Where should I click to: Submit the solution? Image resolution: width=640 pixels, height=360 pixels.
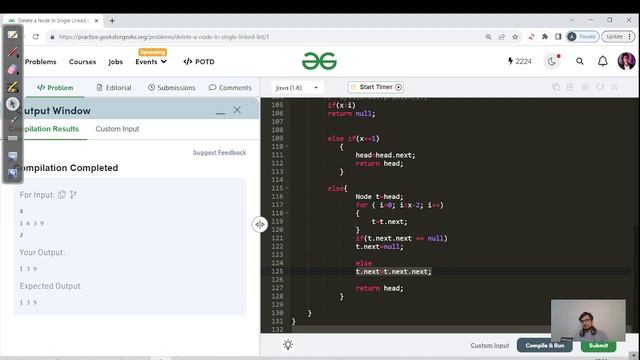coord(598,345)
